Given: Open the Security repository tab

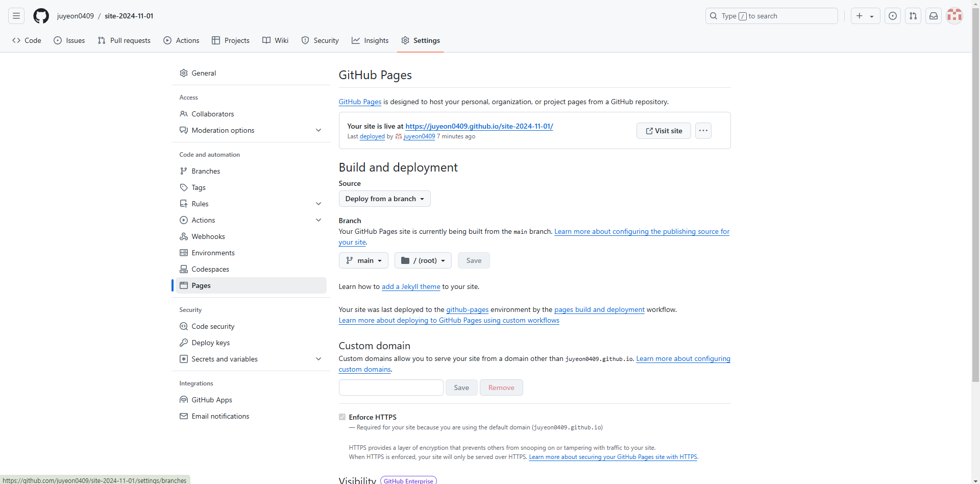Looking at the screenshot, I should pyautogui.click(x=320, y=40).
